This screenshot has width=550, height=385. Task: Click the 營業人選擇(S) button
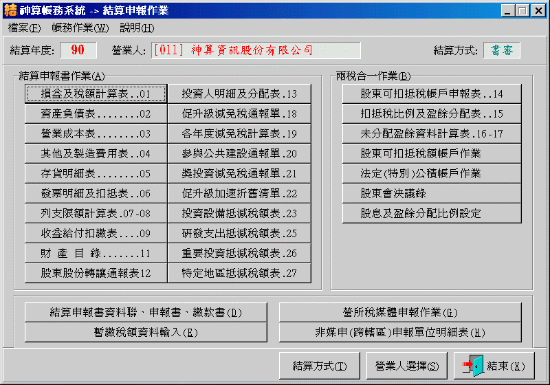407,366
